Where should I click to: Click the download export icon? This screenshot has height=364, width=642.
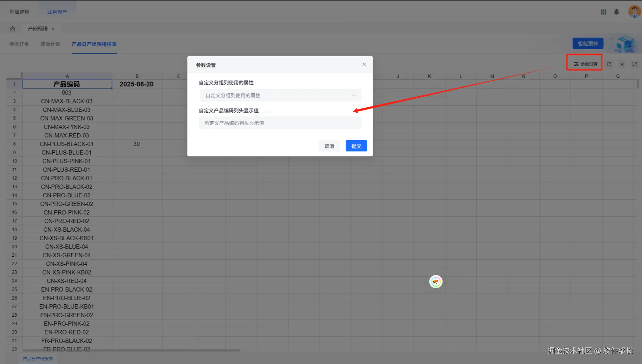point(622,64)
